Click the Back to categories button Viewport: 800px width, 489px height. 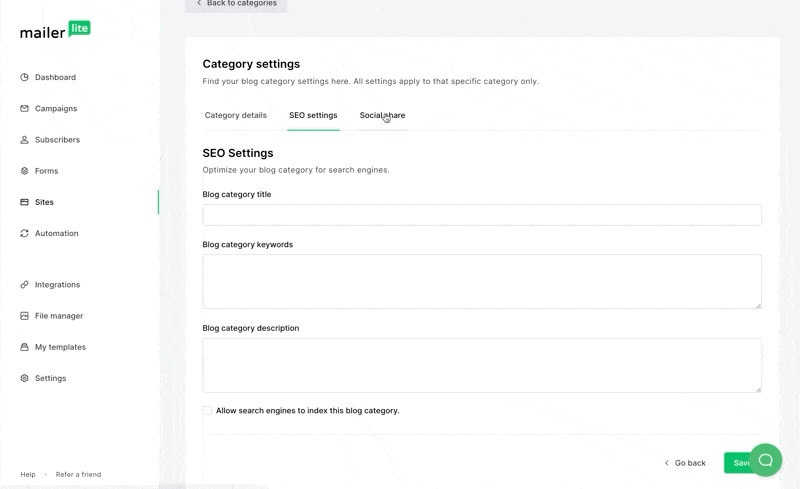click(x=236, y=4)
